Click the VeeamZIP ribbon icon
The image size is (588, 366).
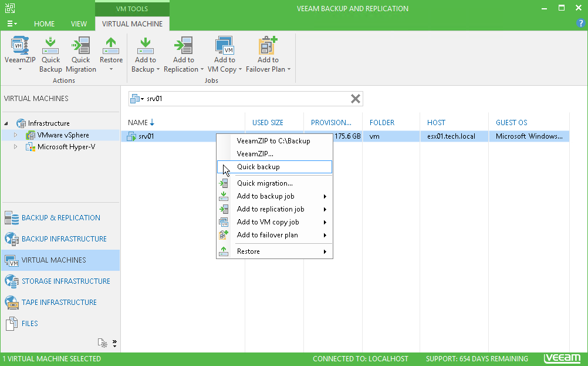[x=20, y=45]
